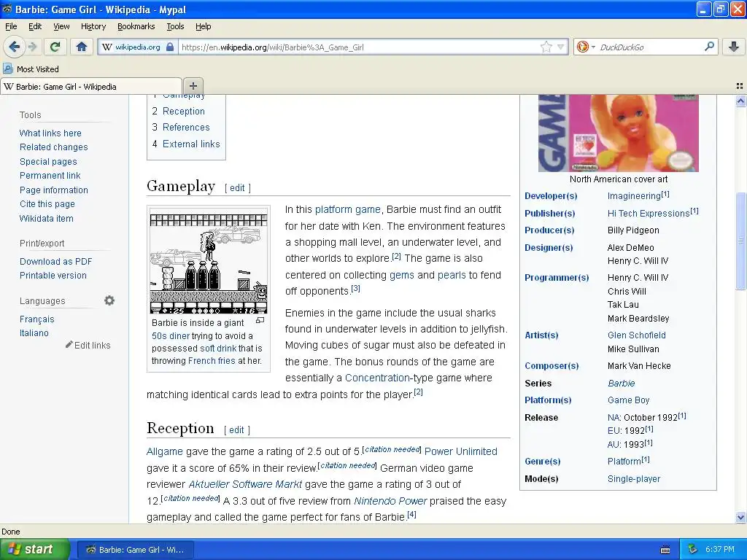
Task: Click the Forward navigation arrow
Action: click(x=32, y=47)
